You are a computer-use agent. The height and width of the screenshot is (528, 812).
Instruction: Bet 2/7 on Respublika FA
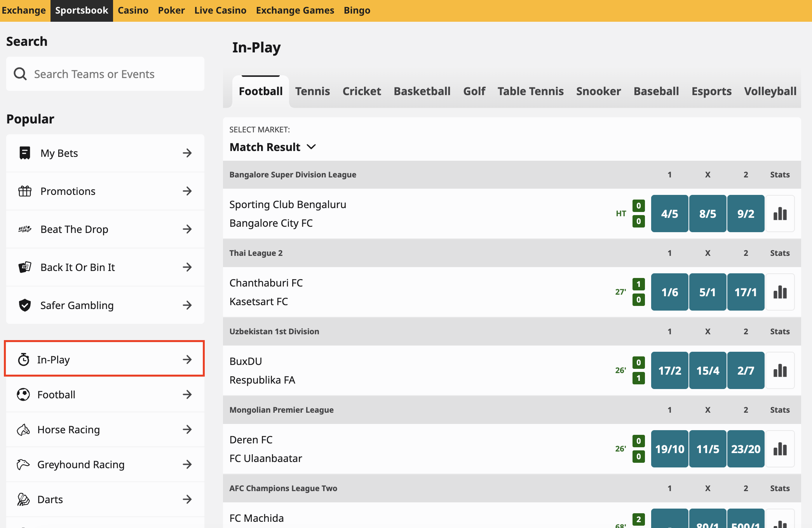click(x=746, y=370)
